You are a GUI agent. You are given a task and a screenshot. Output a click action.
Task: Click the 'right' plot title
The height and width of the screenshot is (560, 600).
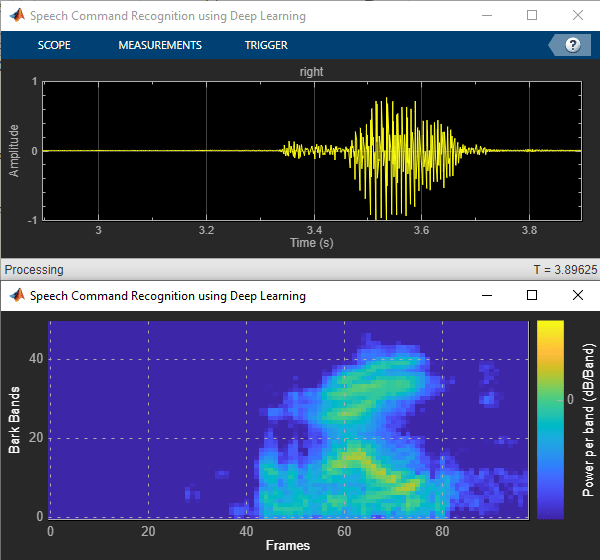[x=311, y=72]
